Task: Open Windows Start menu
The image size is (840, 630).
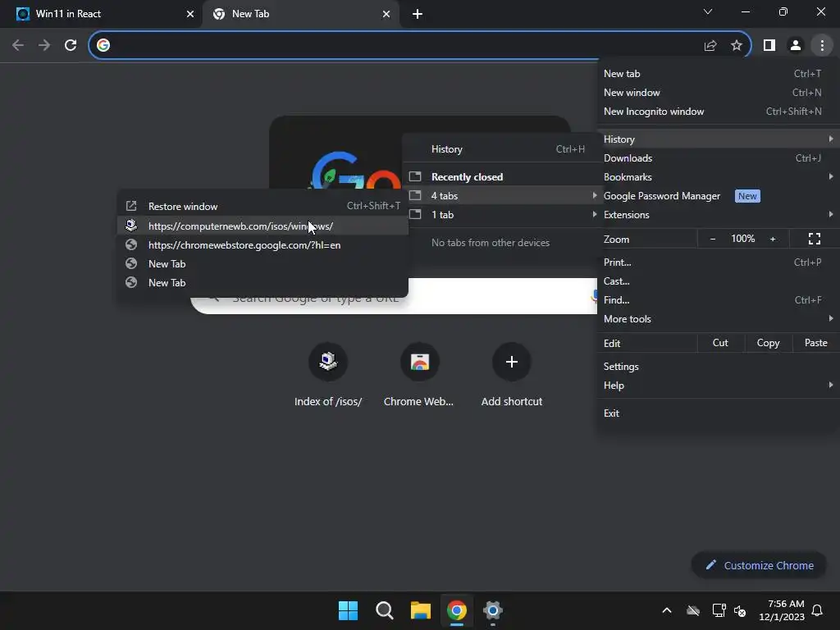Action: [348, 610]
